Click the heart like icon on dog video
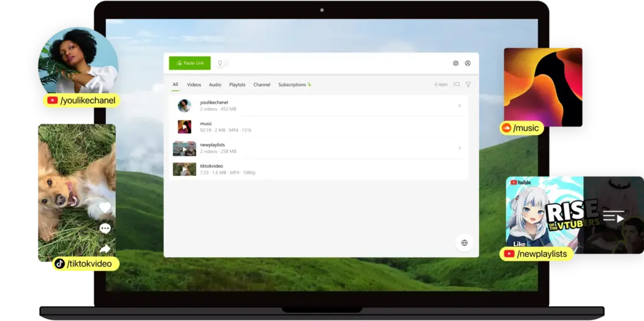 point(105,207)
